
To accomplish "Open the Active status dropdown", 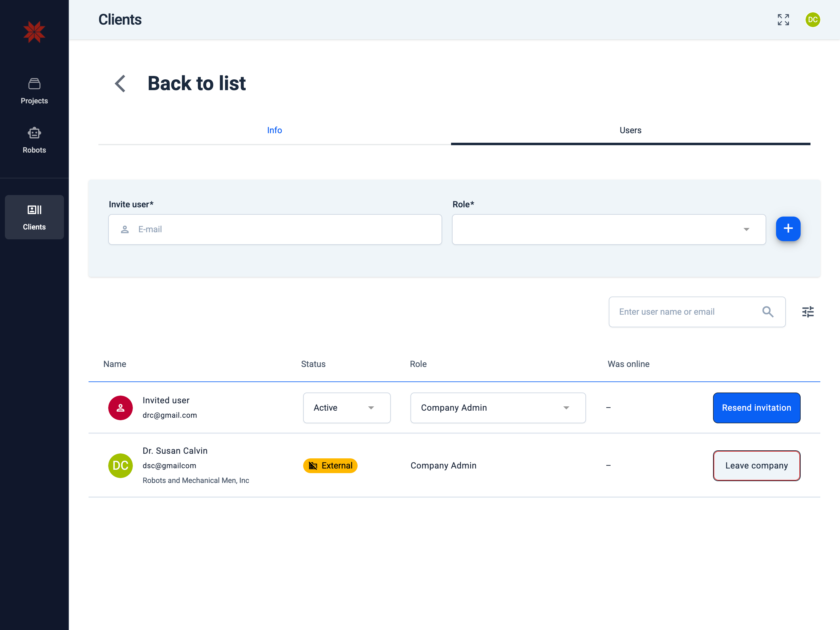I will click(x=346, y=408).
